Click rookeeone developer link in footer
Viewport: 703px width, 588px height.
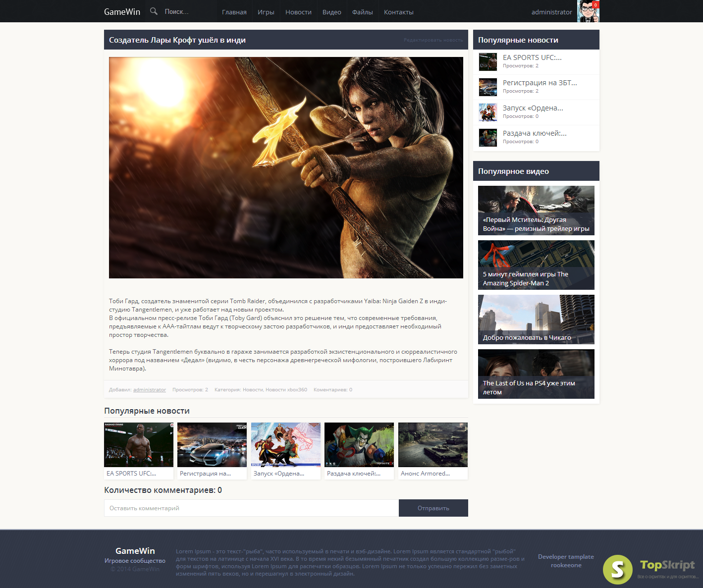(x=566, y=565)
